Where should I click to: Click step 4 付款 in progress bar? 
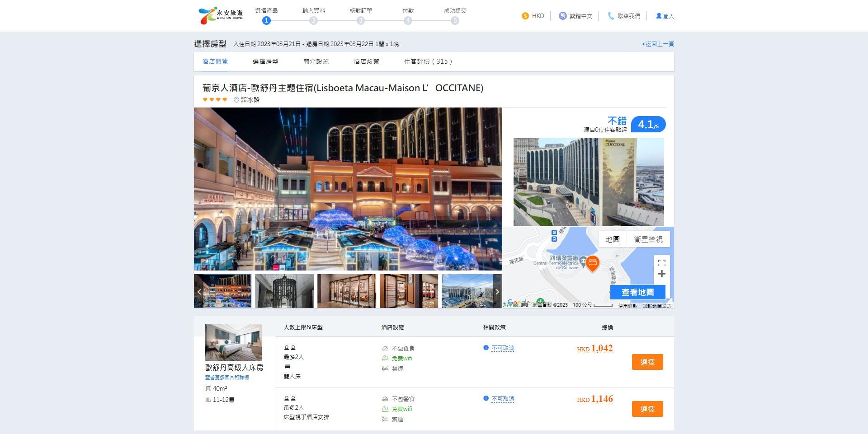(x=408, y=20)
